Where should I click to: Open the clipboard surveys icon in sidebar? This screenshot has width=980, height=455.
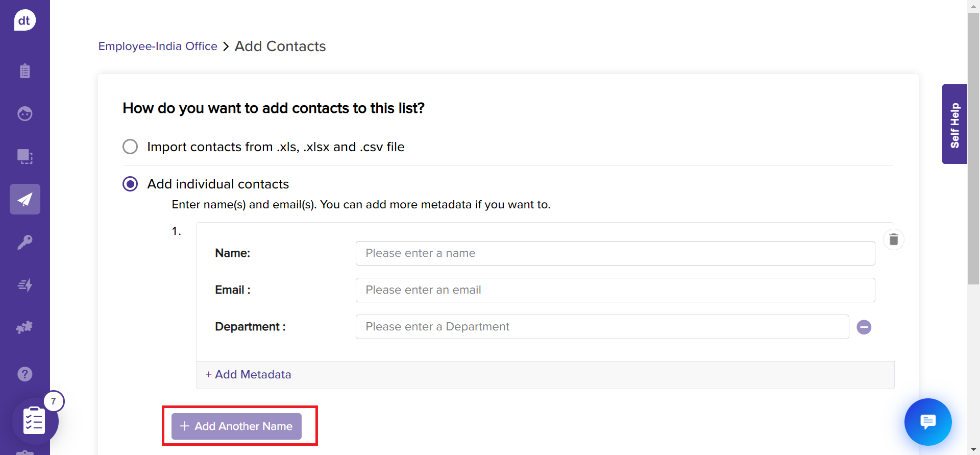click(24, 71)
